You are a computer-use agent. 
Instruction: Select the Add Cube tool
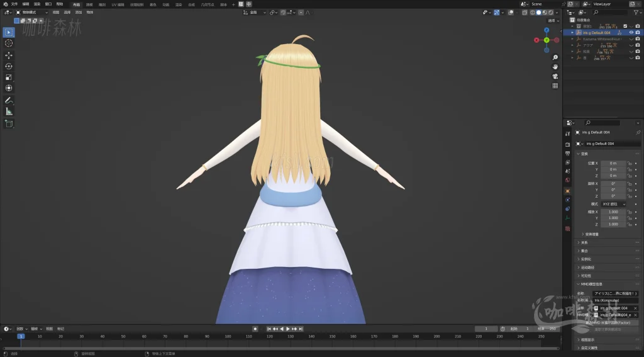click(x=9, y=123)
